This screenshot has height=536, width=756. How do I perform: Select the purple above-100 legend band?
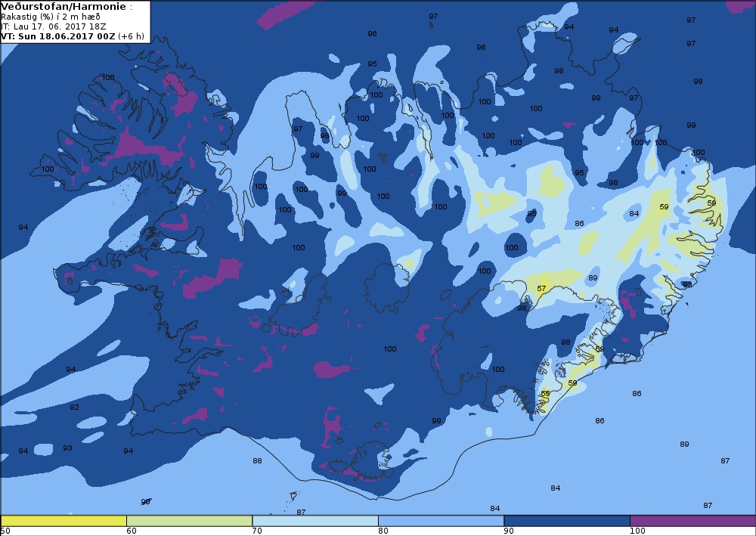pos(692,521)
